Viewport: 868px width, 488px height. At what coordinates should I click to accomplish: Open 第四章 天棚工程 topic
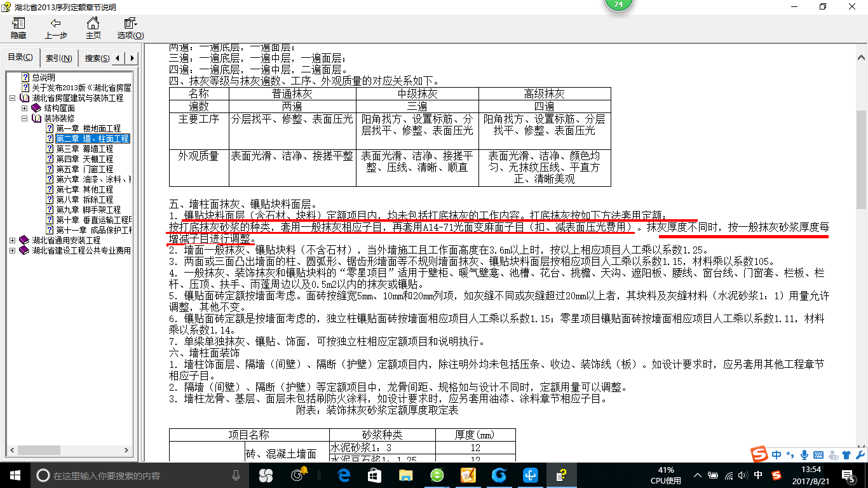pos(84,159)
